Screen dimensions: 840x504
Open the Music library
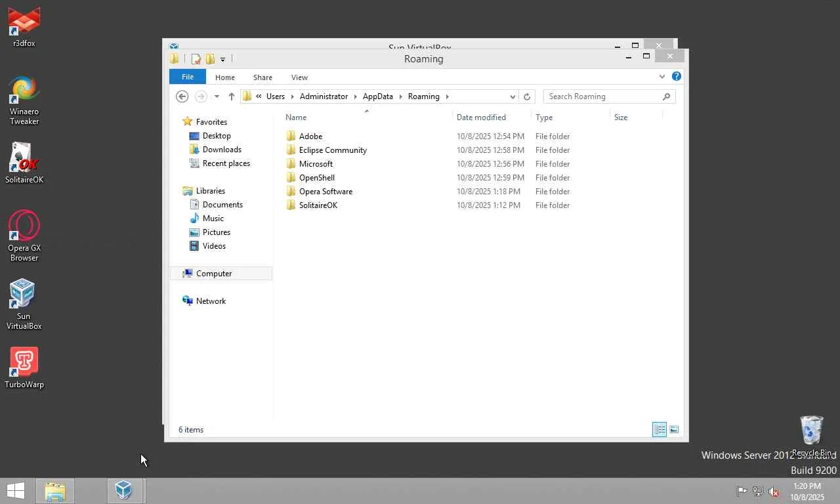click(213, 219)
